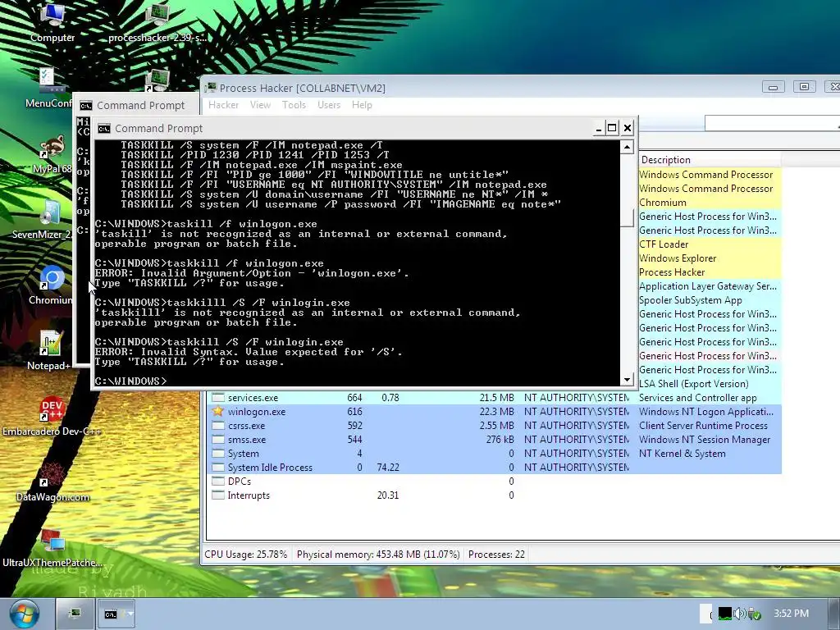This screenshot has height=630, width=840.
Task: Open the DataWagon.com desktop shortcut
Action: [x=52, y=482]
